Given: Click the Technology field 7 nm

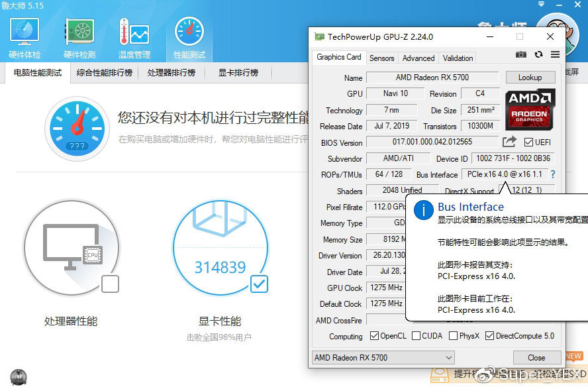Looking at the screenshot, I should 391,110.
